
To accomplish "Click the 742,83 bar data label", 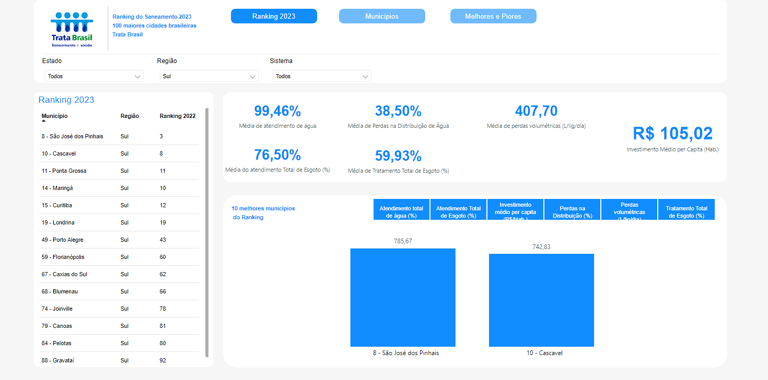I will click(x=541, y=247).
